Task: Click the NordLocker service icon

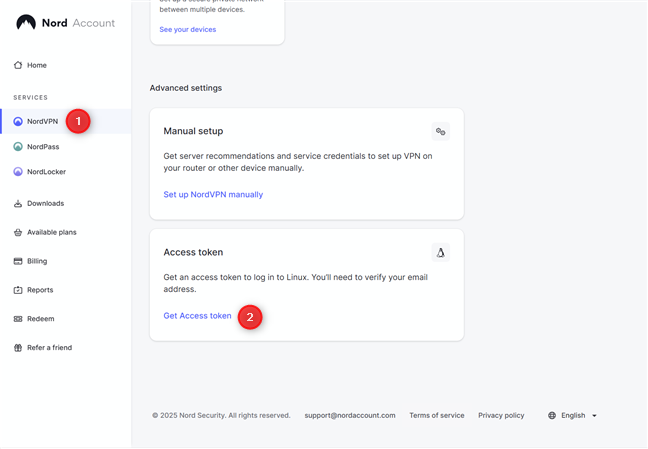Action: [x=18, y=172]
